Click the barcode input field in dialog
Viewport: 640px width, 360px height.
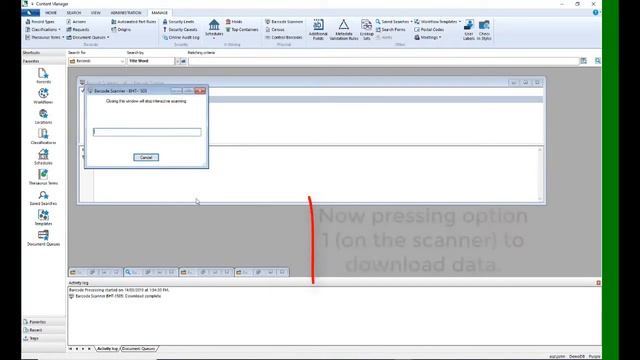[x=147, y=132]
